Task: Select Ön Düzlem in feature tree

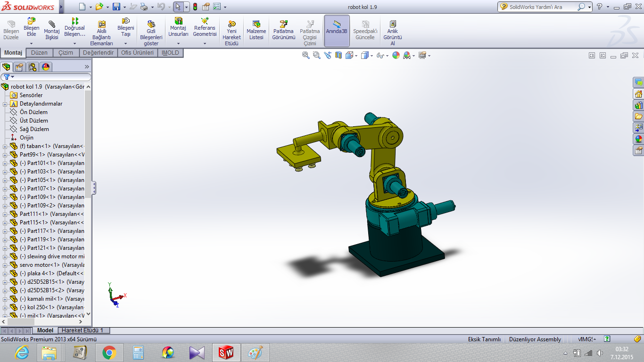Action: 33,112
